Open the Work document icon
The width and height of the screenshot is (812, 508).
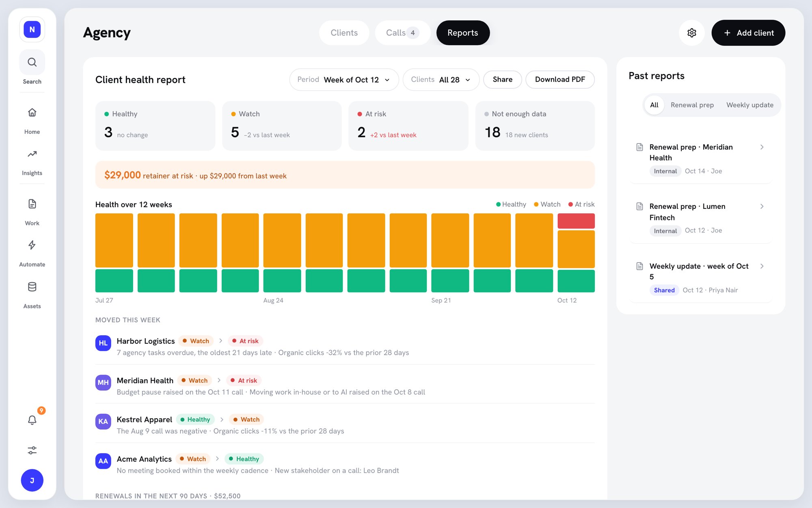32,204
